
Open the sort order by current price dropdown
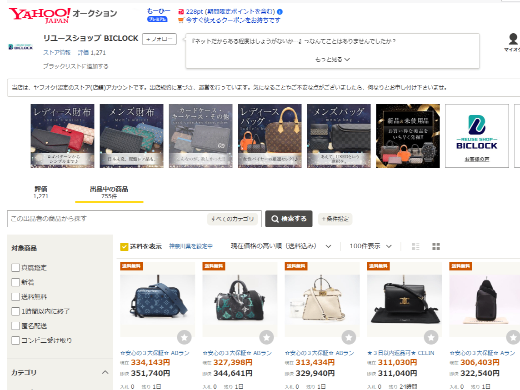coord(281,246)
